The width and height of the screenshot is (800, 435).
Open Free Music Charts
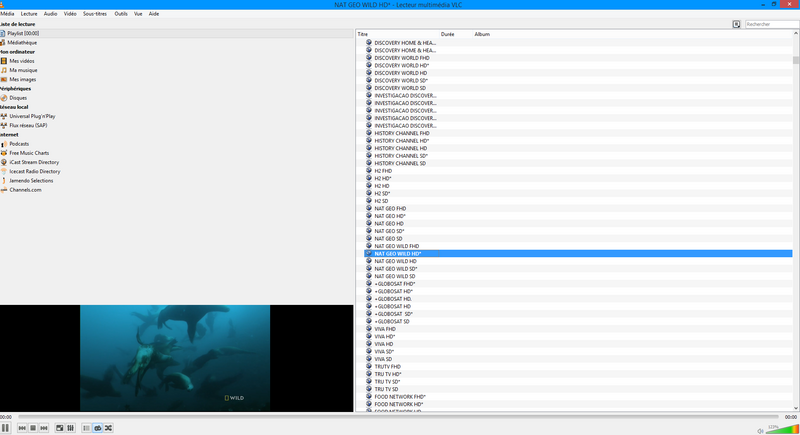tap(29, 153)
